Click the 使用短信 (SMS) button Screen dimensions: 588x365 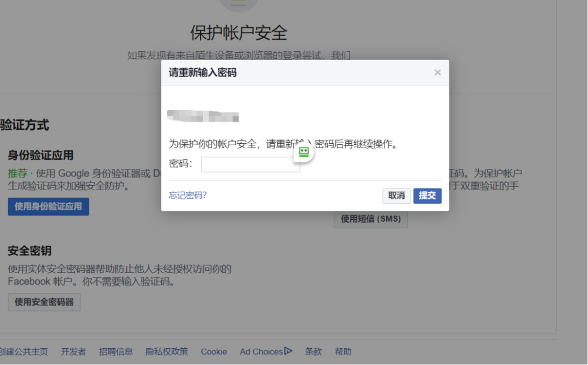click(371, 219)
